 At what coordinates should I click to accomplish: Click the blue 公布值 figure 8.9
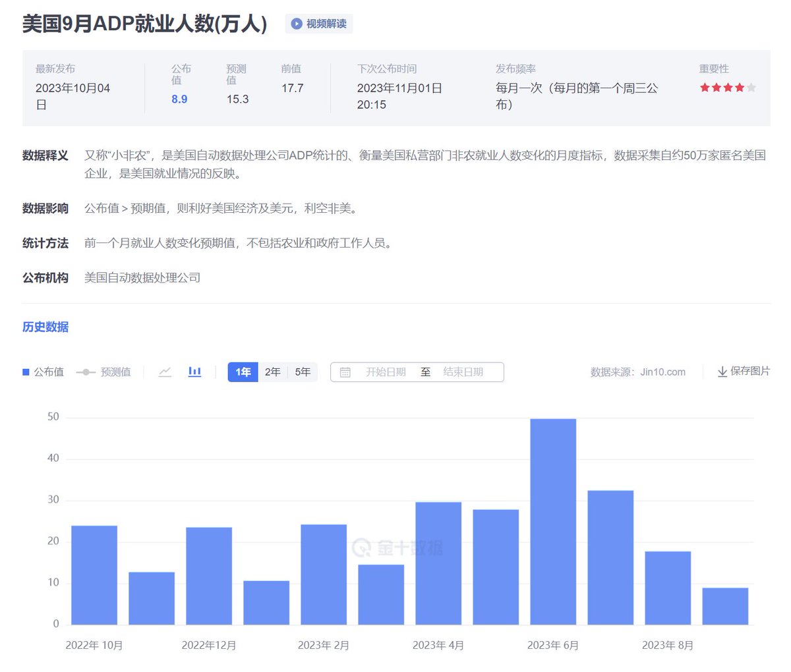point(179,99)
